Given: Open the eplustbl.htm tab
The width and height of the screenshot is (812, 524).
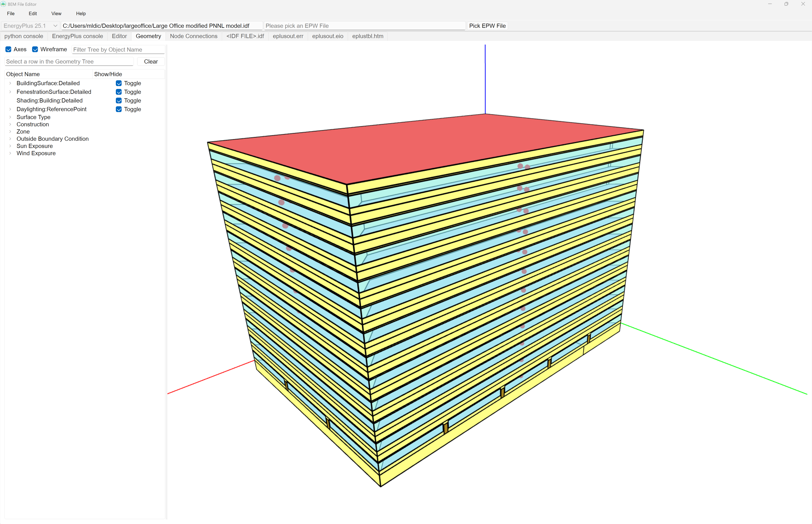Looking at the screenshot, I should [368, 36].
